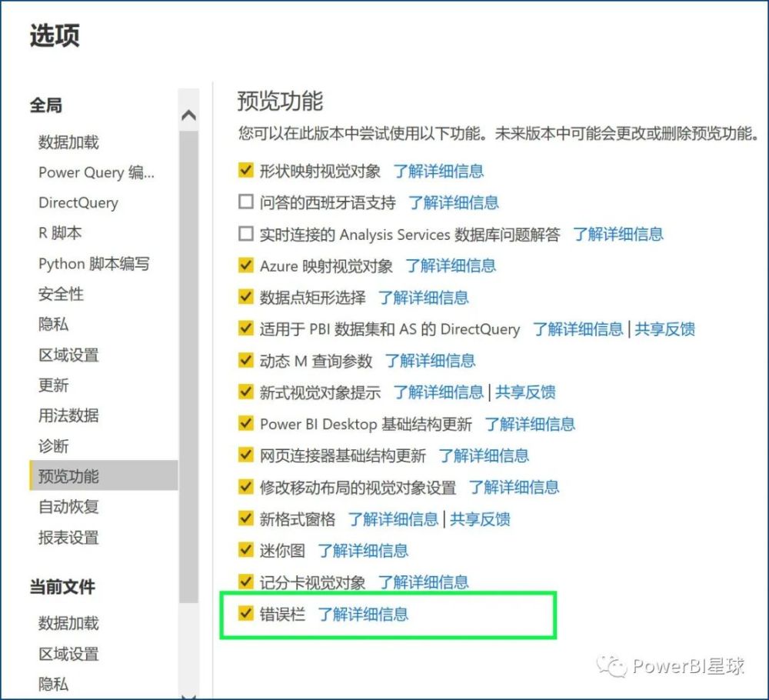Disable the Azure 映射视觉对象 checkbox
The width and height of the screenshot is (769, 700).
pyautogui.click(x=246, y=265)
